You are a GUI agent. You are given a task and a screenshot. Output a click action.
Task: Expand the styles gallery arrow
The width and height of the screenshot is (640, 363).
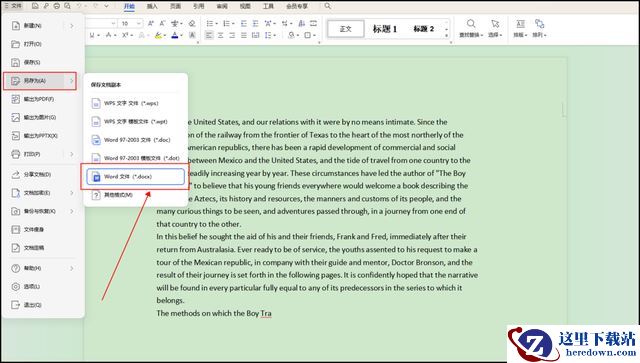(x=447, y=36)
